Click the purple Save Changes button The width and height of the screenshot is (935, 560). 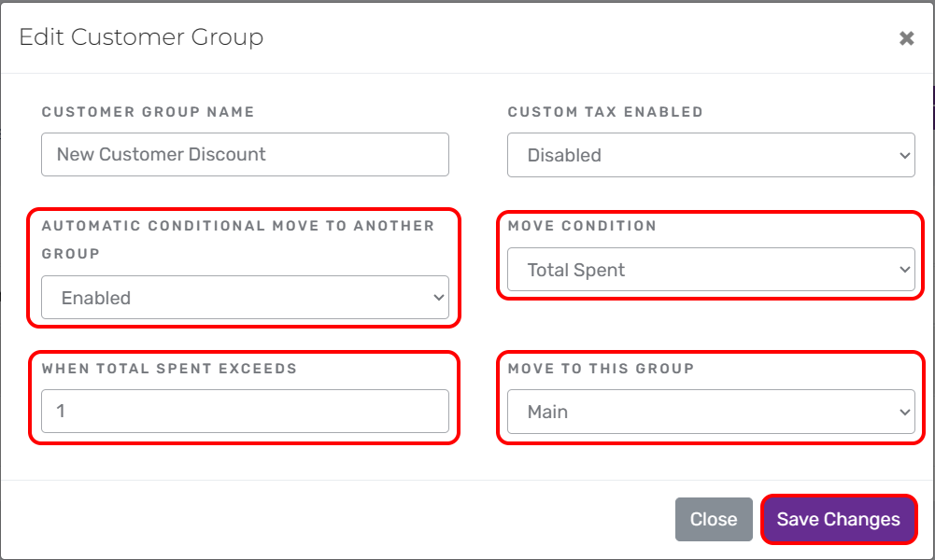839,520
